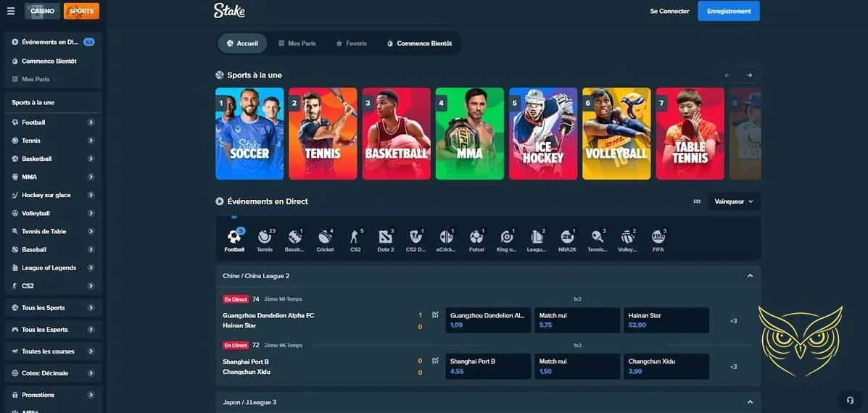Switch to the grid layout icon

(x=697, y=201)
